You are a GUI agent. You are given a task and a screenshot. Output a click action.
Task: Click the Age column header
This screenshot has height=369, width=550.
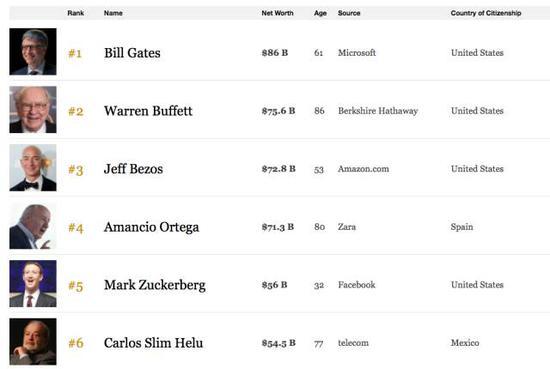tap(320, 13)
